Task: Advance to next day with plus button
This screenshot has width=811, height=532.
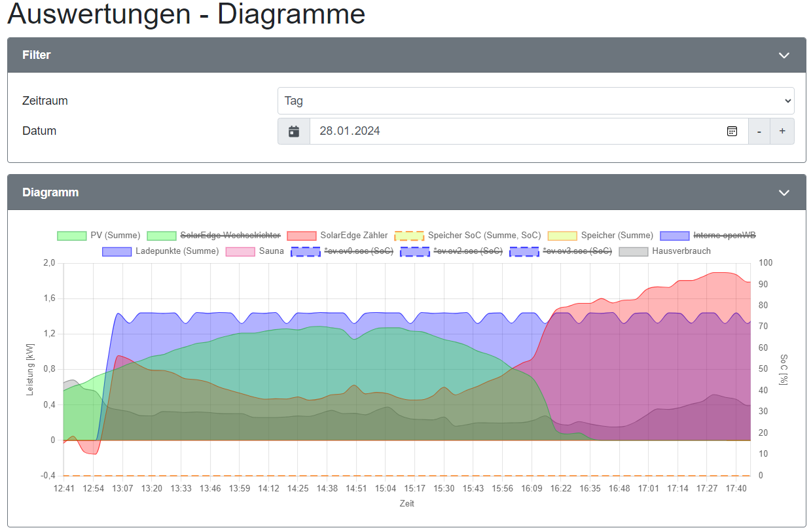Action: click(782, 132)
